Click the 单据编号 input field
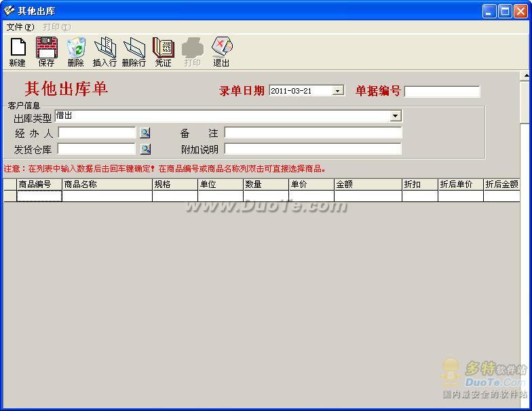This screenshot has height=411, width=532. [x=442, y=92]
